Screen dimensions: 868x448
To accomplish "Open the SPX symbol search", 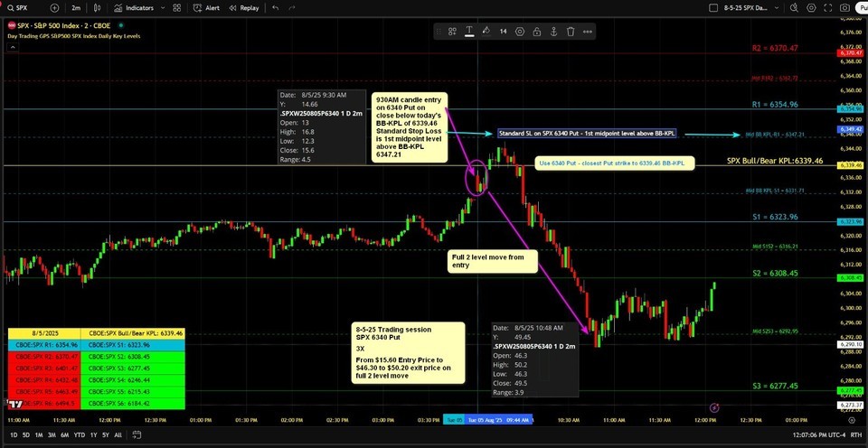I will (x=22, y=8).
